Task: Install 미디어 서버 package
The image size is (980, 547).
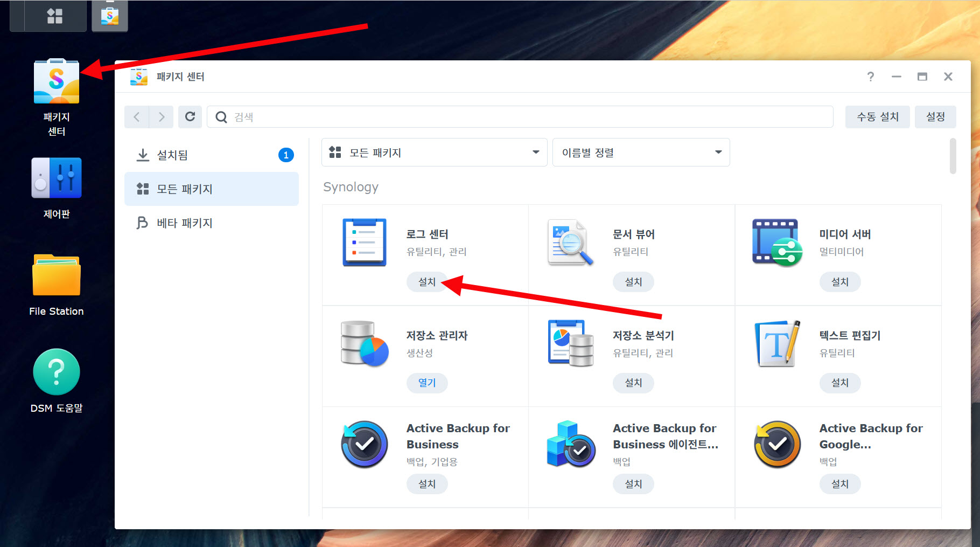Action: [840, 282]
